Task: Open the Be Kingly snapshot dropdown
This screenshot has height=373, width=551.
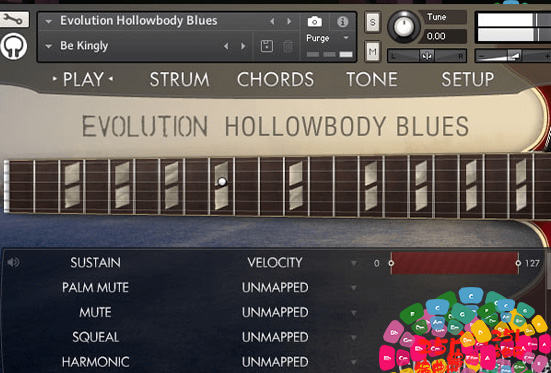Action: point(48,46)
